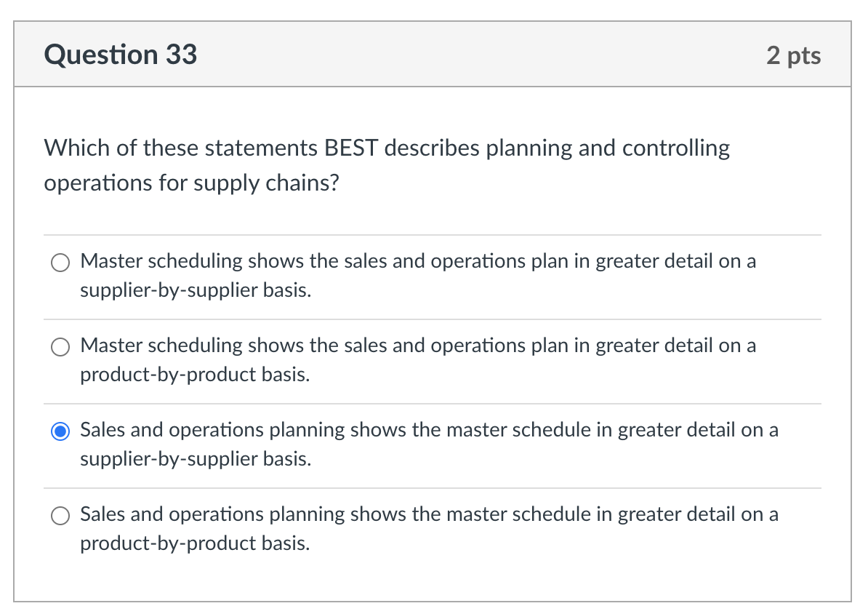This screenshot has width=868, height=614.
Task: Click 'product-by-product basis.' under the last option
Action: pyautogui.click(x=194, y=543)
